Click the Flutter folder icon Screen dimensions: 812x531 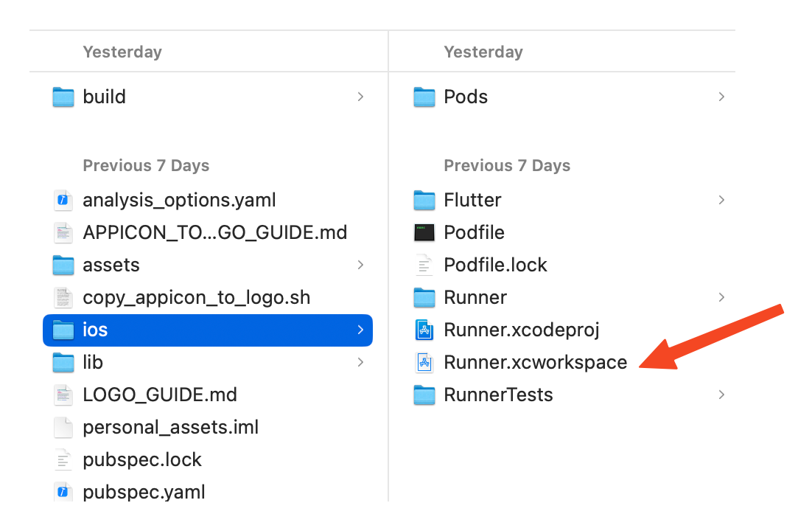[x=424, y=200]
